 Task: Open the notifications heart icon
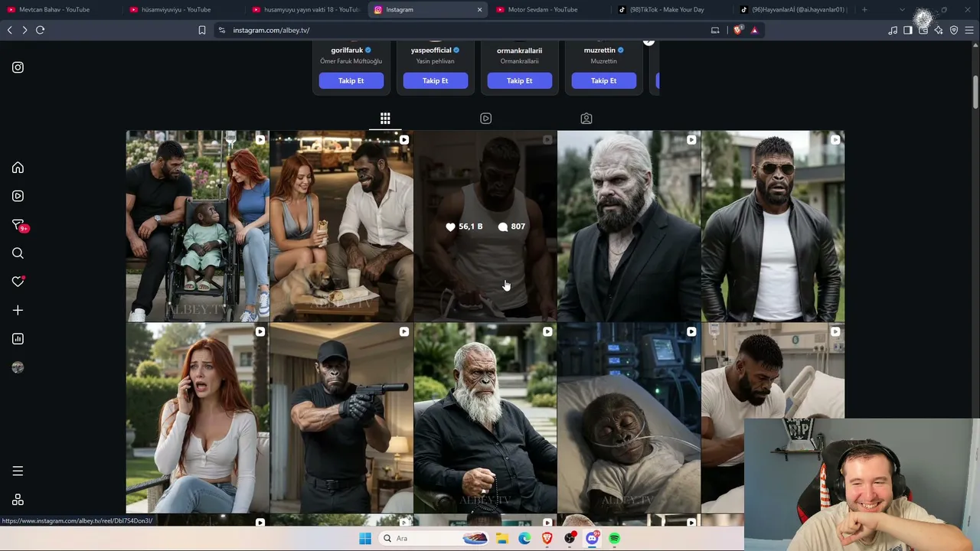(x=18, y=282)
